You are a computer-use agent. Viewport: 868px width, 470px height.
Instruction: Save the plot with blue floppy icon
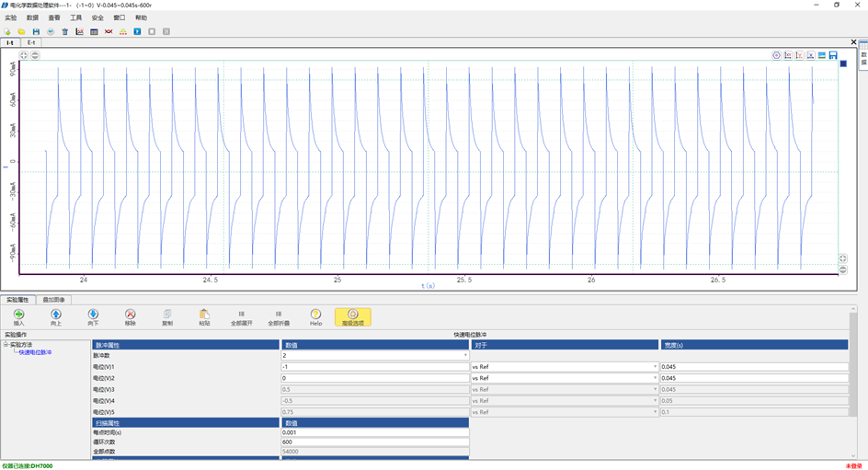click(833, 55)
